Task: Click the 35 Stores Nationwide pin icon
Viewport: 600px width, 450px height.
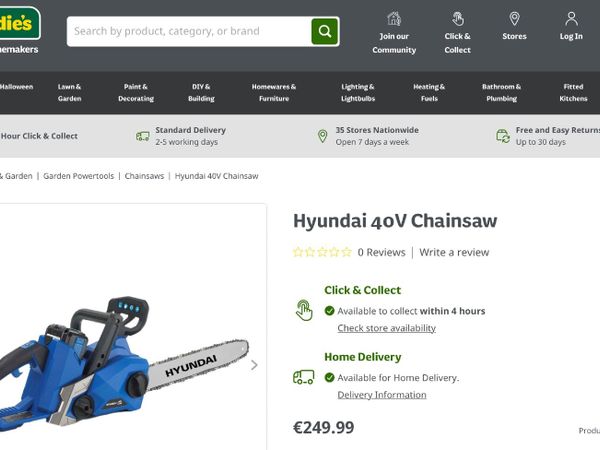Action: click(323, 136)
